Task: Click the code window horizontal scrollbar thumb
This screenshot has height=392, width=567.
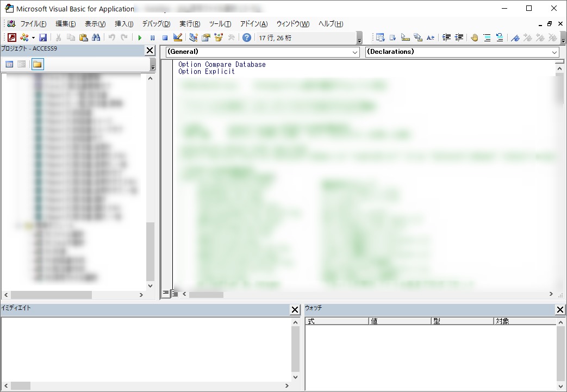Action: click(206, 294)
